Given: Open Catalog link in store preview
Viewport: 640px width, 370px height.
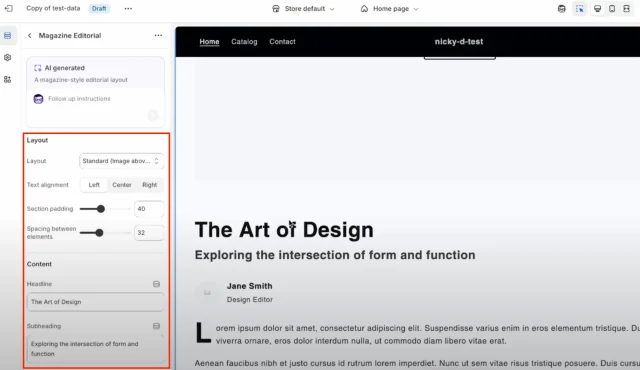Looking at the screenshot, I should coord(244,42).
